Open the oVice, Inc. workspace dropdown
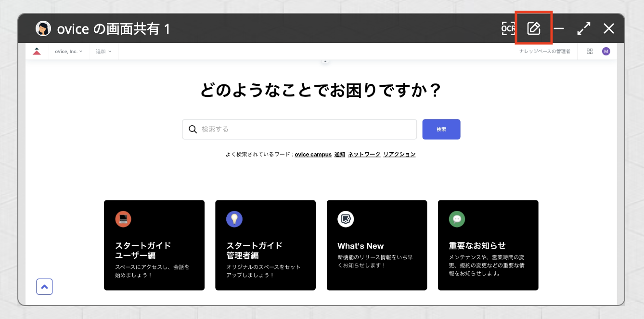 click(68, 51)
